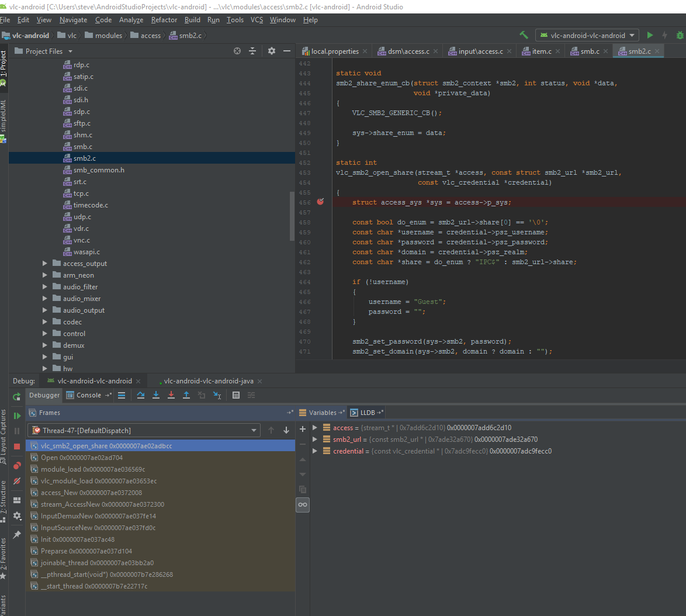This screenshot has height=616, width=686.
Task: Hide the Project Files panel
Action: [287, 51]
